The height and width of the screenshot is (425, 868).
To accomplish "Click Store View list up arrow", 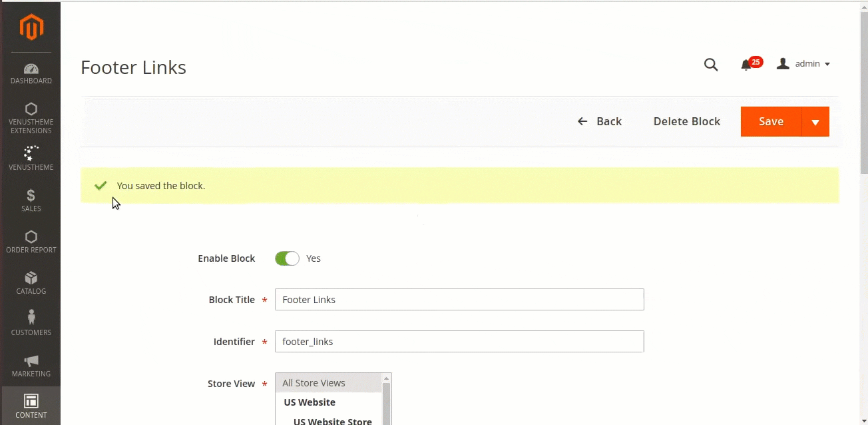I will tap(386, 378).
